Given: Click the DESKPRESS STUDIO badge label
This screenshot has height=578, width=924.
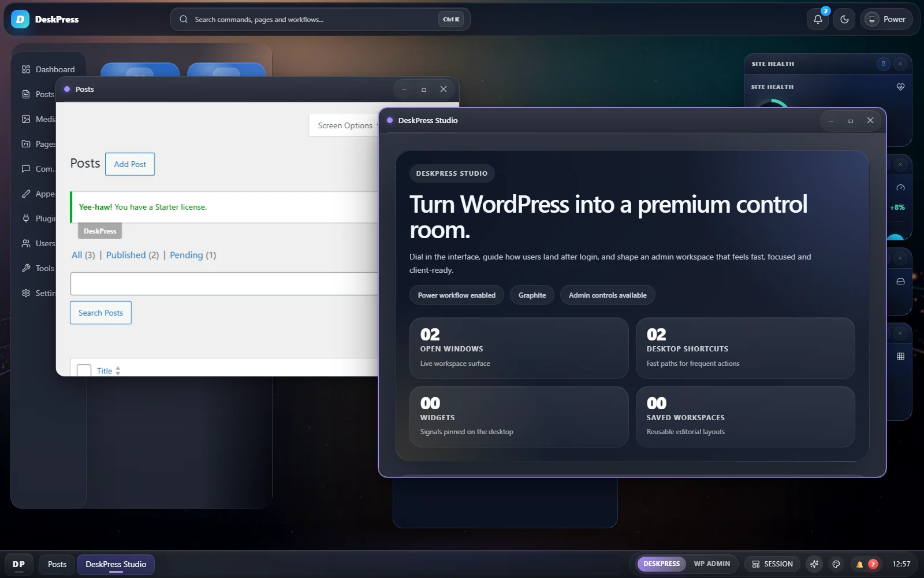Looking at the screenshot, I should [x=452, y=173].
